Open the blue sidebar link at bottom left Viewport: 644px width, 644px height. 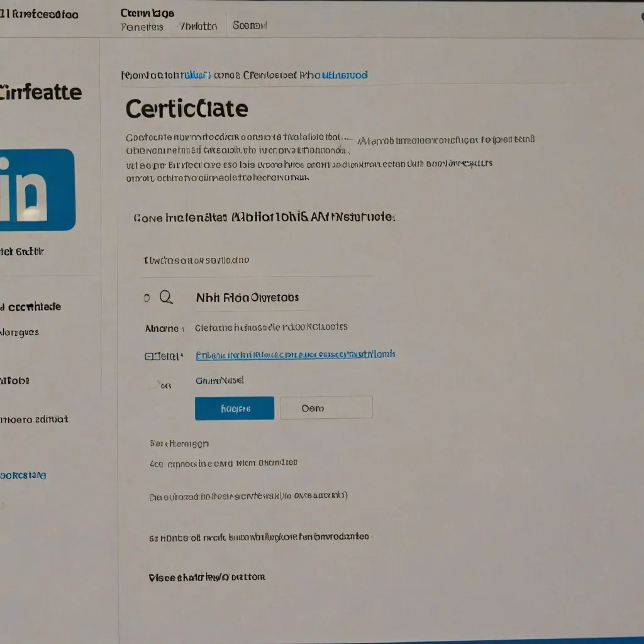click(x=23, y=475)
